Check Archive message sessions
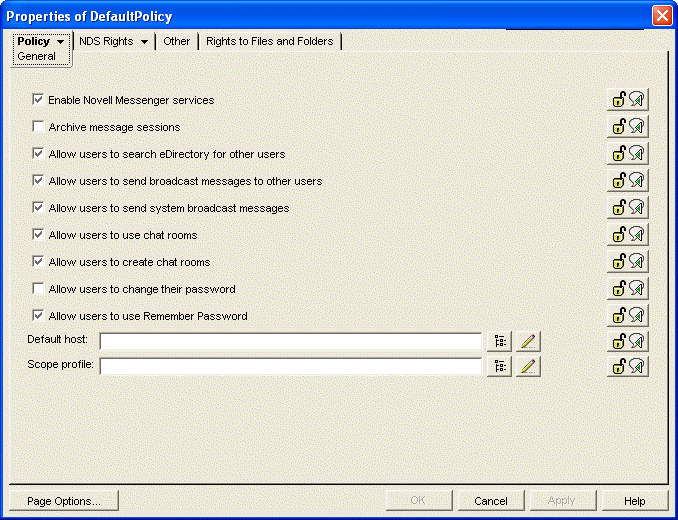Viewport: 678px width, 520px height. 38,126
